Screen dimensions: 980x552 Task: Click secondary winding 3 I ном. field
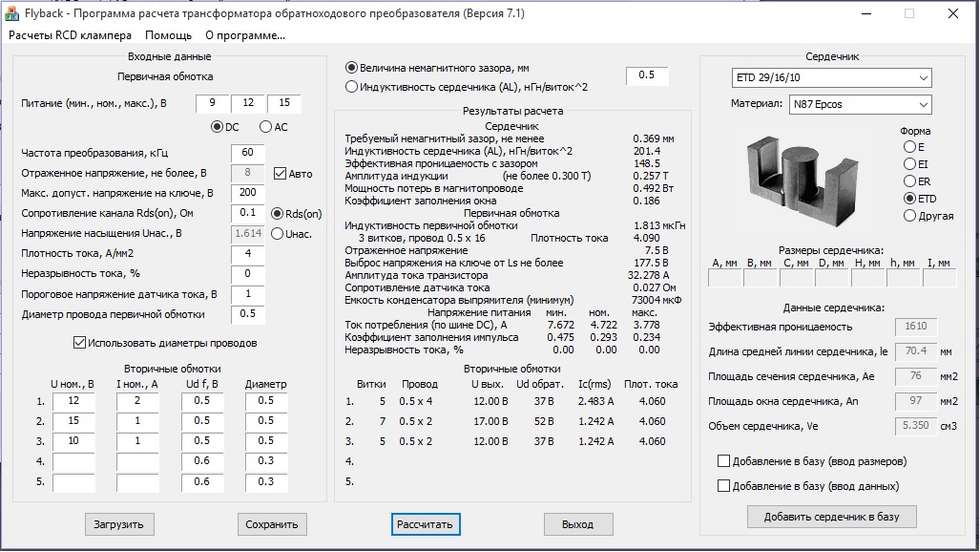(x=137, y=441)
